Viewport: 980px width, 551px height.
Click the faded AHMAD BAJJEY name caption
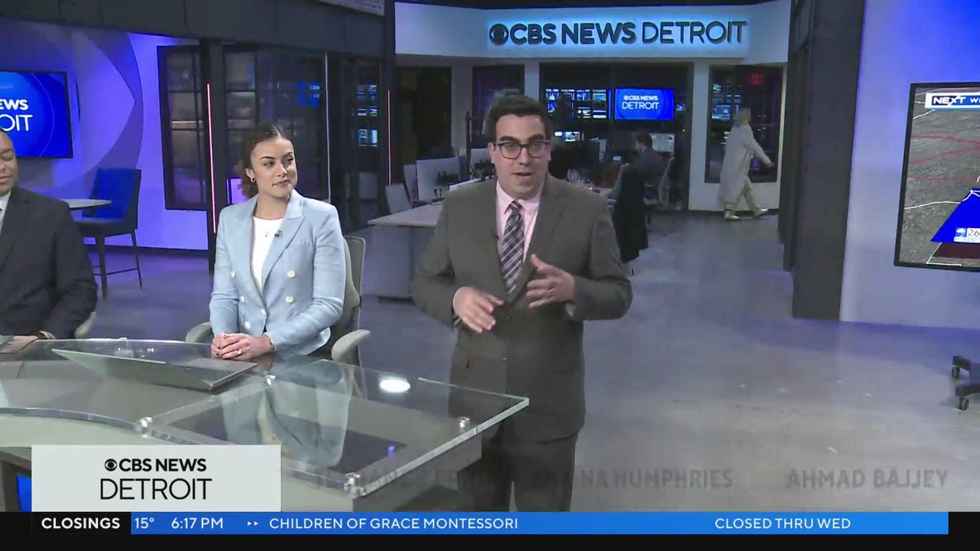(867, 479)
